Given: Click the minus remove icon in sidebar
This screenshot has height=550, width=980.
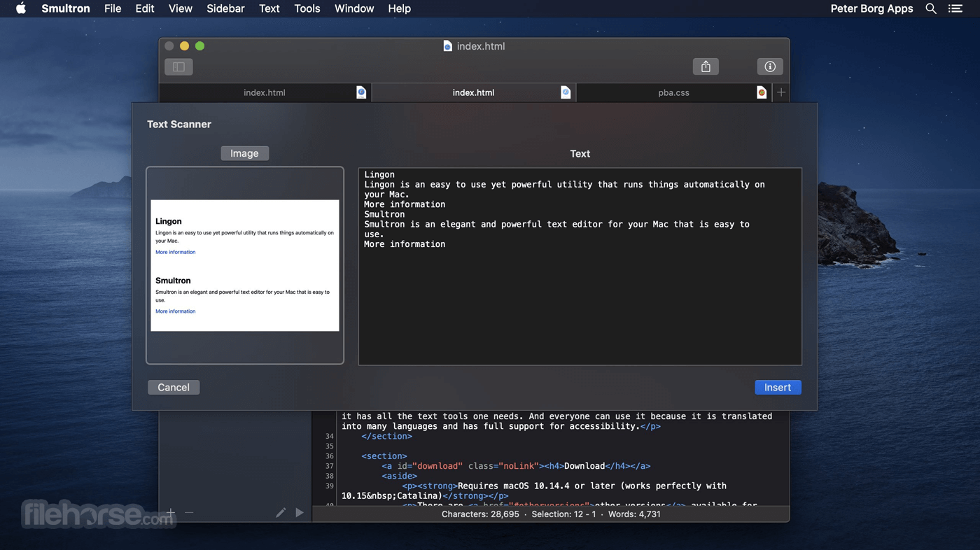Looking at the screenshot, I should click(189, 512).
